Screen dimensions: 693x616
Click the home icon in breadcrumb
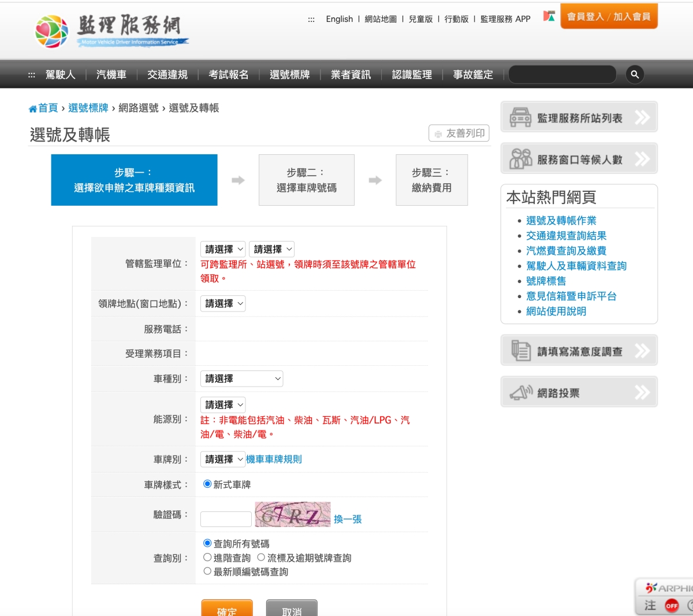33,109
